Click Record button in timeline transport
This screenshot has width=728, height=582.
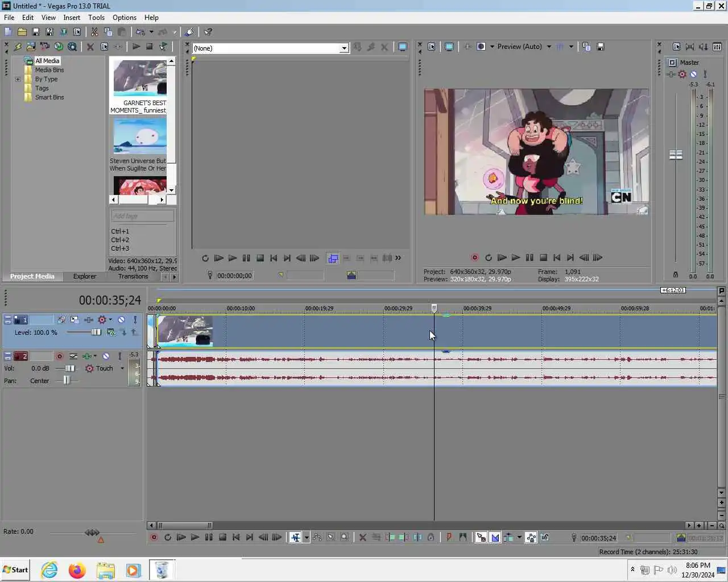[154, 537]
